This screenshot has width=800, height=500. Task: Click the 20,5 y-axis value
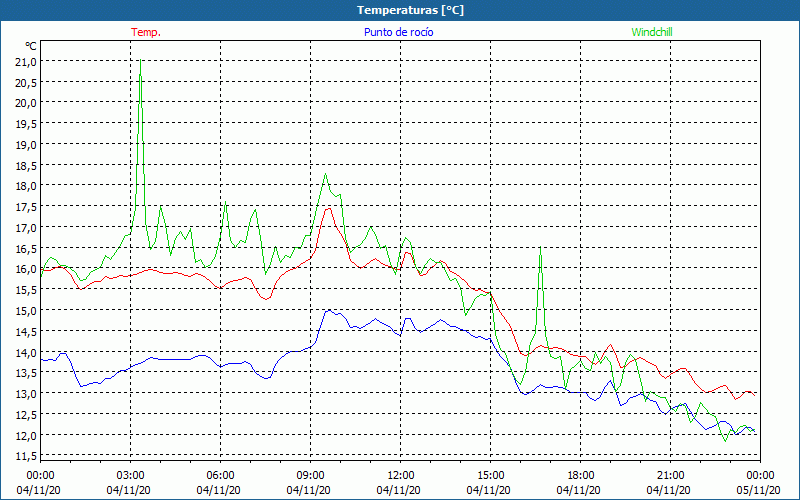(x=26, y=82)
